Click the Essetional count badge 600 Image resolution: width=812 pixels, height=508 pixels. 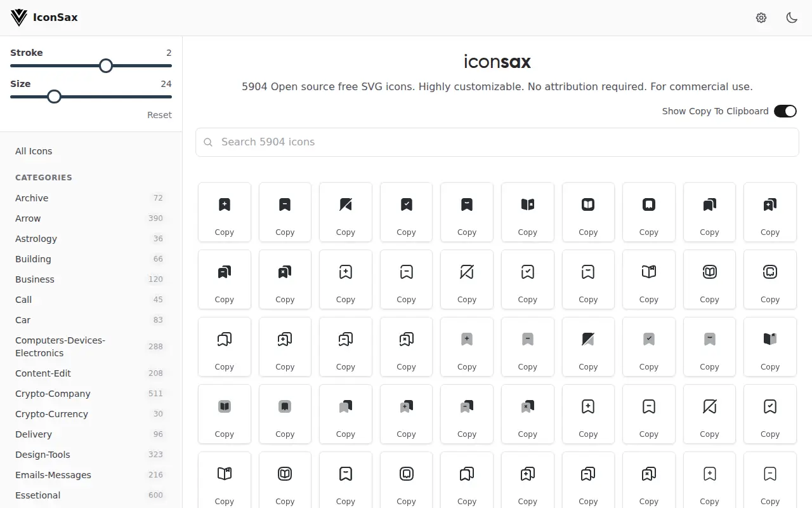(x=155, y=495)
